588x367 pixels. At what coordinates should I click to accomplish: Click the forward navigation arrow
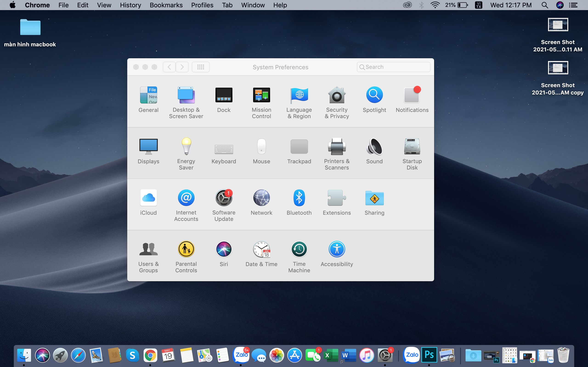(x=182, y=67)
